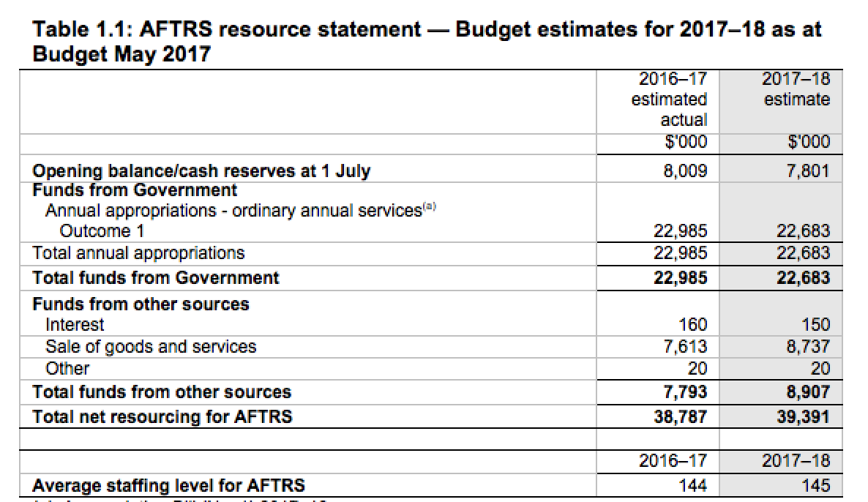Select Outcome 1 value 22,683

pyautogui.click(x=804, y=231)
